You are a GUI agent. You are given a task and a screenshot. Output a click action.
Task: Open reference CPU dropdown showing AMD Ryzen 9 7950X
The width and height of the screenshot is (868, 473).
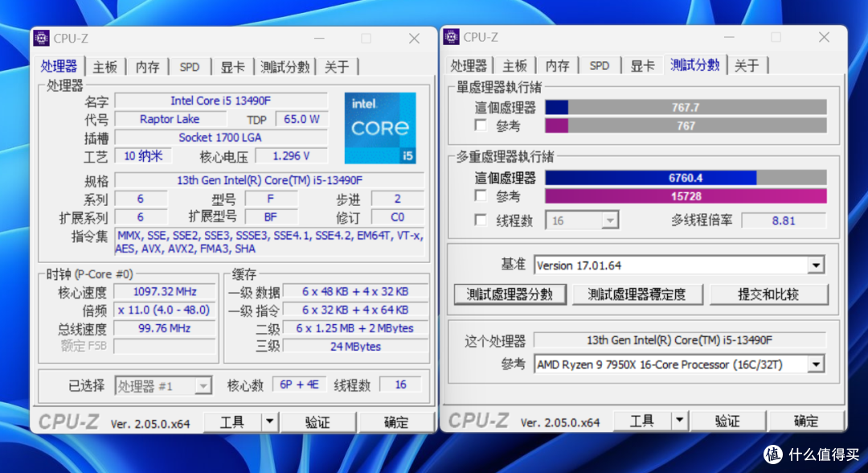pos(816,364)
